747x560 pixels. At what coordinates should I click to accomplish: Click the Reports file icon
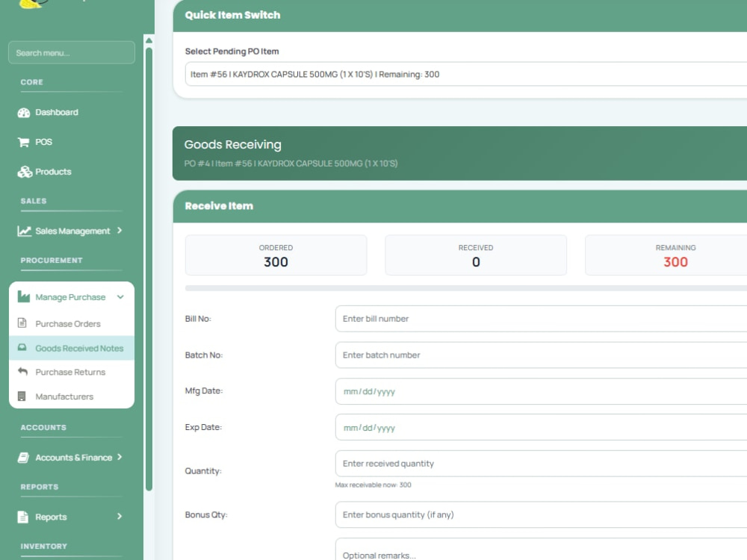tap(23, 517)
